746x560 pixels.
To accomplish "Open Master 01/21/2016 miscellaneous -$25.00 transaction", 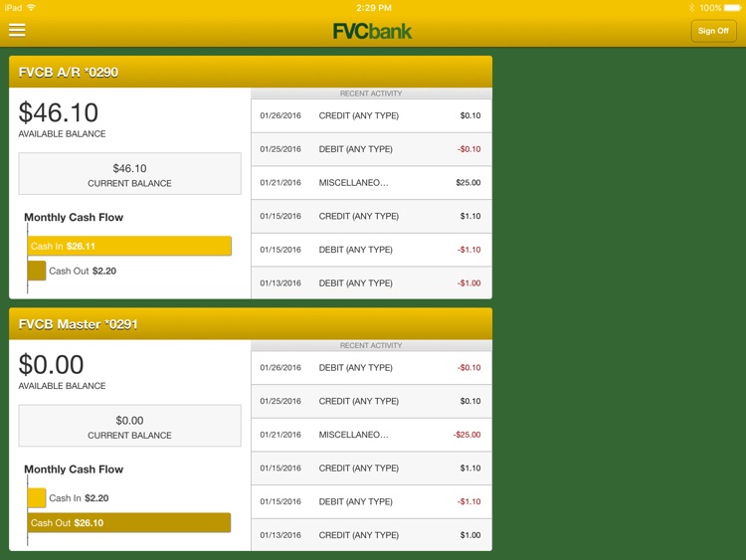I will tap(371, 435).
